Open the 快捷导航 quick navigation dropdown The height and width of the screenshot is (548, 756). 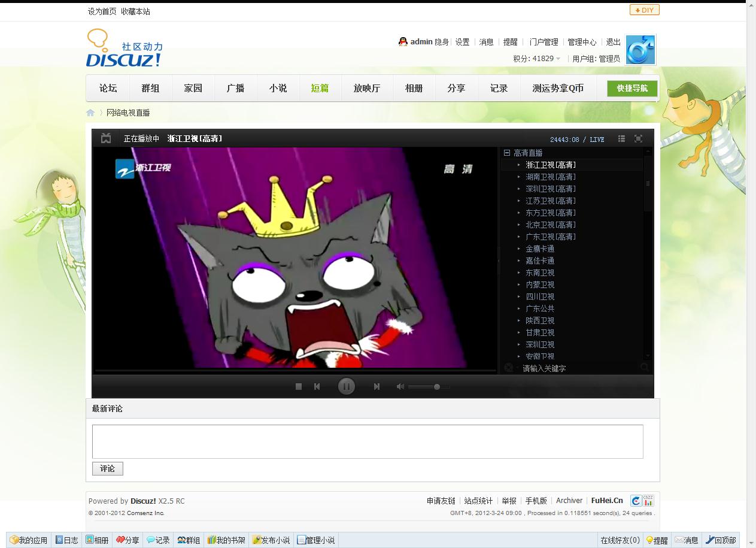[x=632, y=88]
